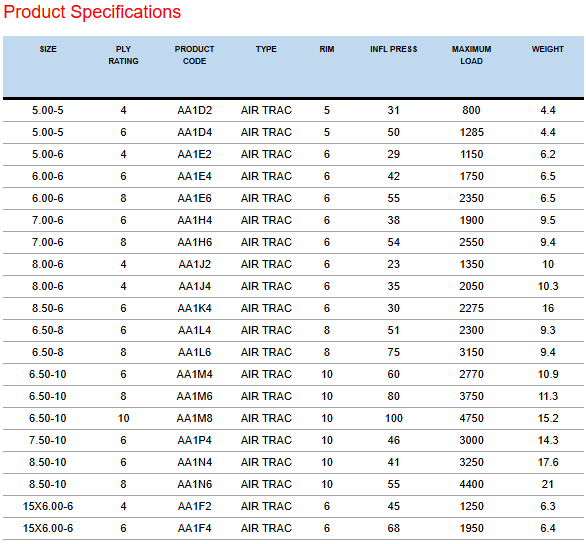Select the 7.50-10 size cell
This screenshot has width=586, height=544.
(48, 440)
